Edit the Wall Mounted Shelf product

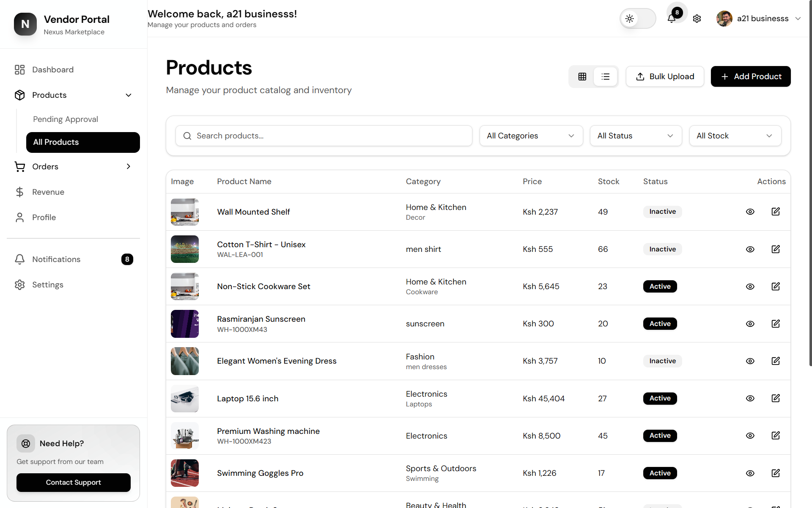click(x=776, y=212)
